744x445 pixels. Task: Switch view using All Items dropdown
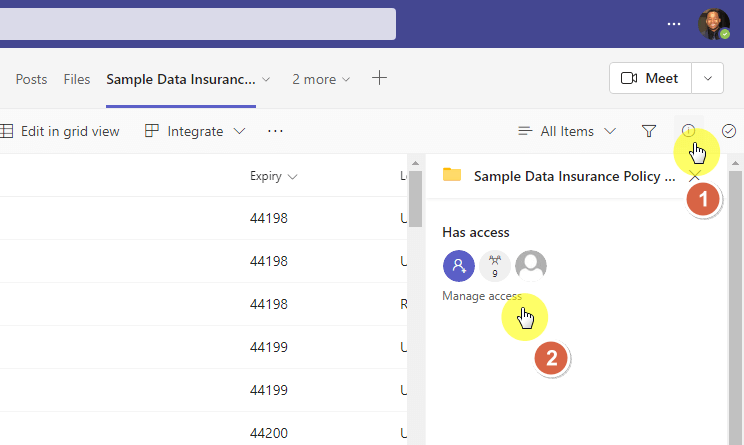[x=567, y=131]
